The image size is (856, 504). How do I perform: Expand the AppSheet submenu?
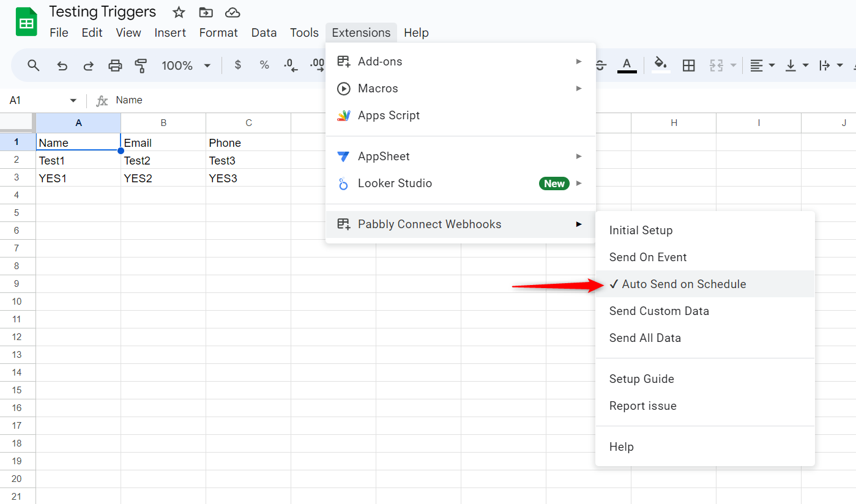click(x=461, y=157)
